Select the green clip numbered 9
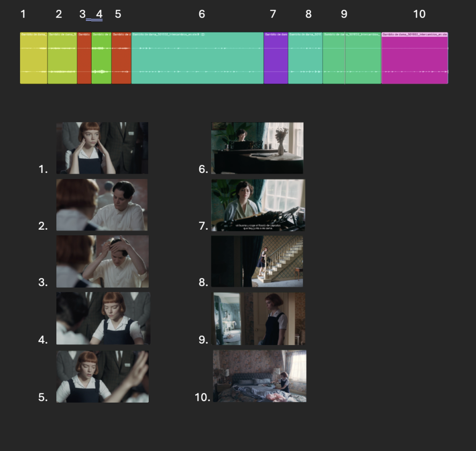 point(352,58)
